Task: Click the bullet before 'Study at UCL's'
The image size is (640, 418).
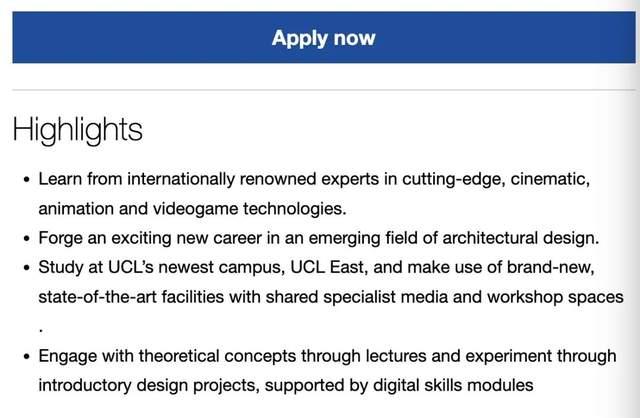Action: pos(27,268)
